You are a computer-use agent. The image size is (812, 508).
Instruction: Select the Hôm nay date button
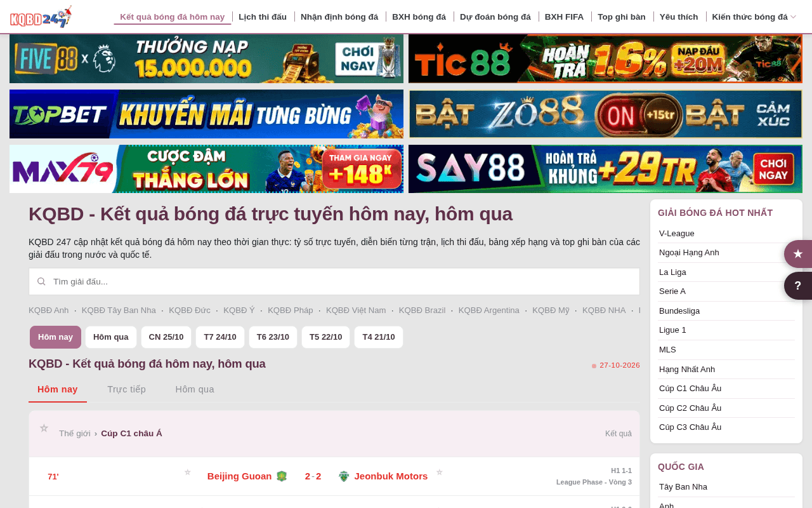click(55, 337)
